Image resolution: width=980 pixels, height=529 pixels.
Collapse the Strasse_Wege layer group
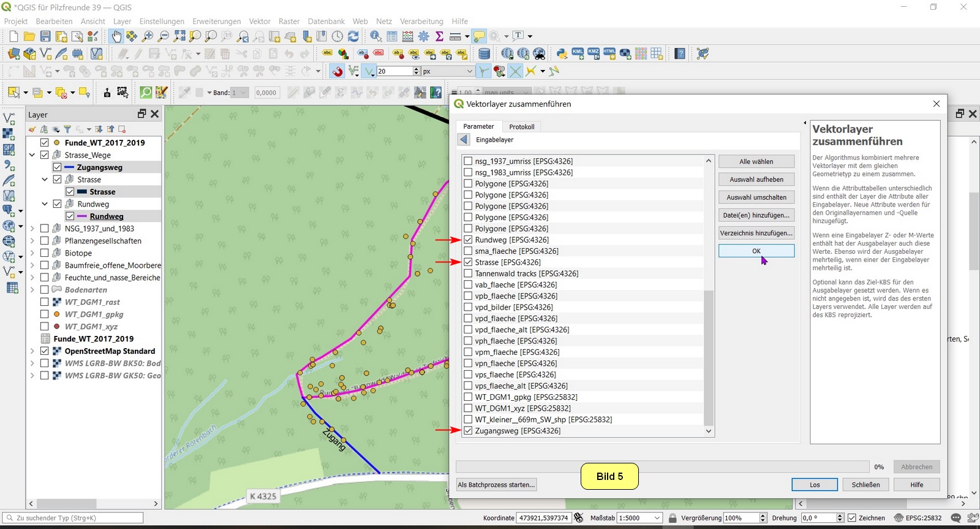tap(32, 155)
